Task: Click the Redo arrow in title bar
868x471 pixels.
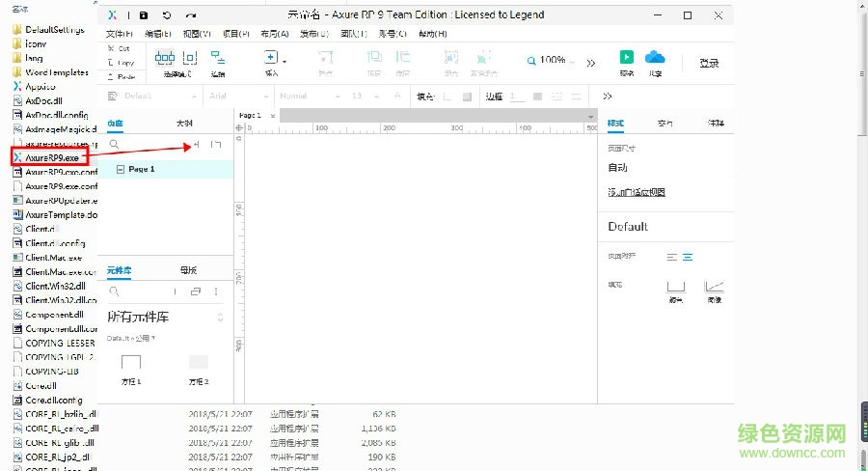Action: [x=190, y=15]
